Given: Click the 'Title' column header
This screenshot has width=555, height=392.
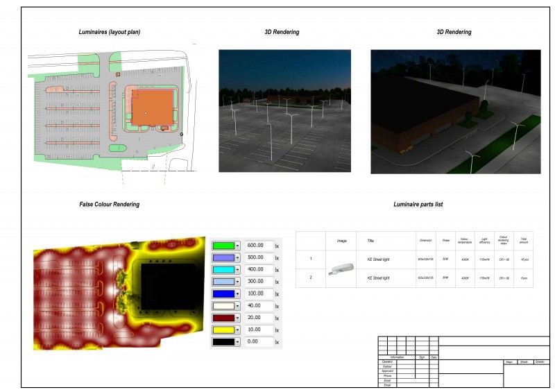Looking at the screenshot, I should pos(370,241).
